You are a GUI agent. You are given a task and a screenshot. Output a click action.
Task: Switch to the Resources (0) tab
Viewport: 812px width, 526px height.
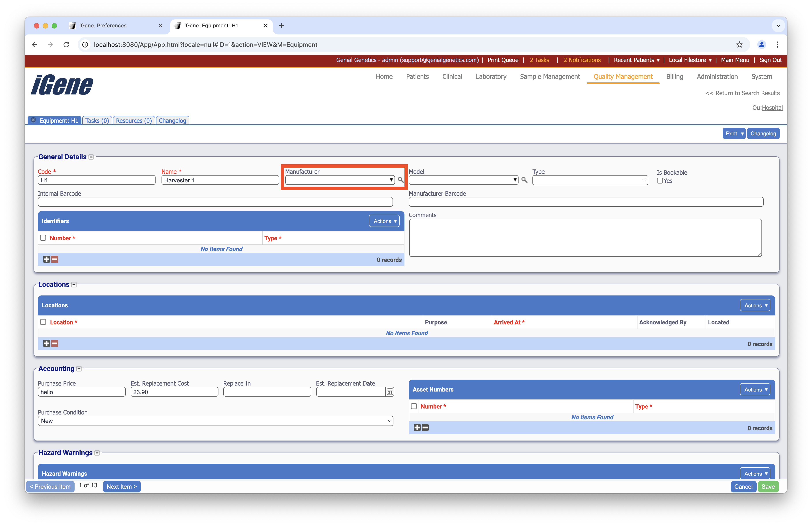(134, 121)
